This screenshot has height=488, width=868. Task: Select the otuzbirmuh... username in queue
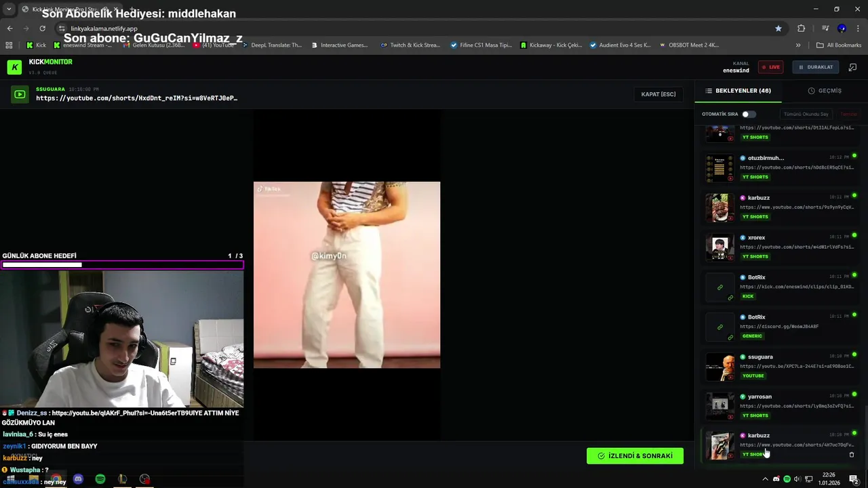tap(766, 158)
